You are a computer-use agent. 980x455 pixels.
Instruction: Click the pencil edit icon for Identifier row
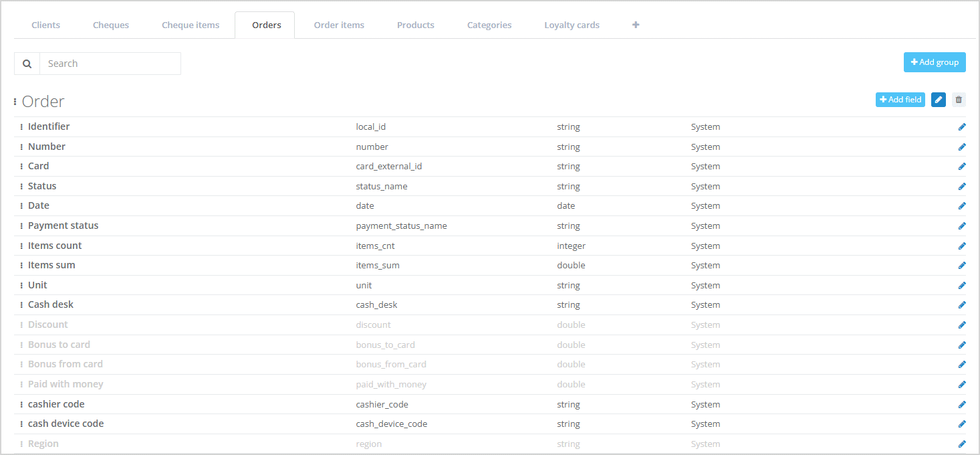(962, 126)
